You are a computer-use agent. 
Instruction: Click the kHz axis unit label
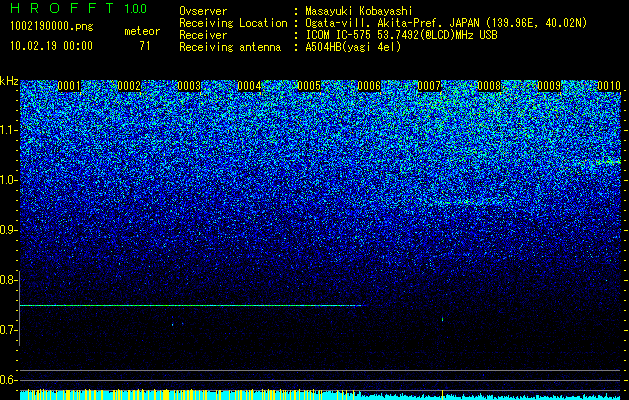(9, 81)
